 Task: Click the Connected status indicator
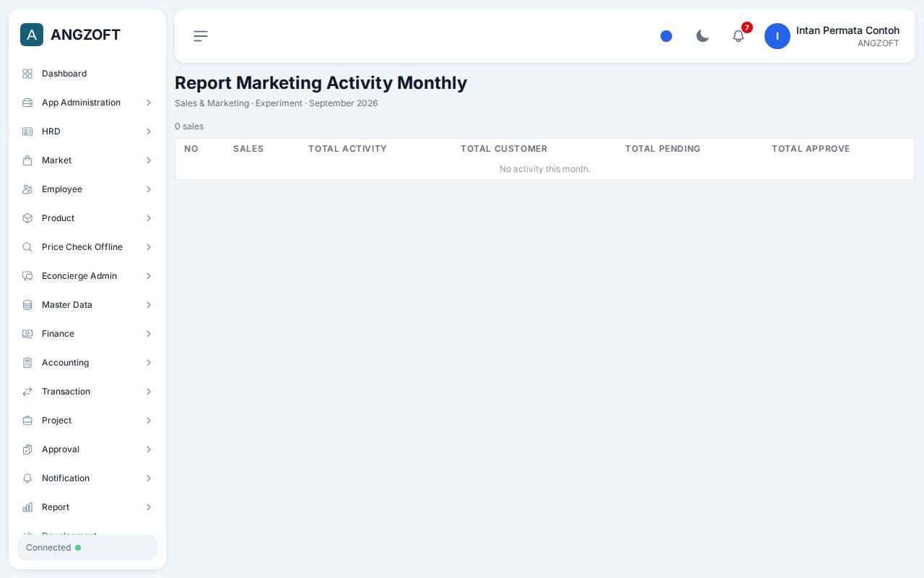[x=87, y=548]
